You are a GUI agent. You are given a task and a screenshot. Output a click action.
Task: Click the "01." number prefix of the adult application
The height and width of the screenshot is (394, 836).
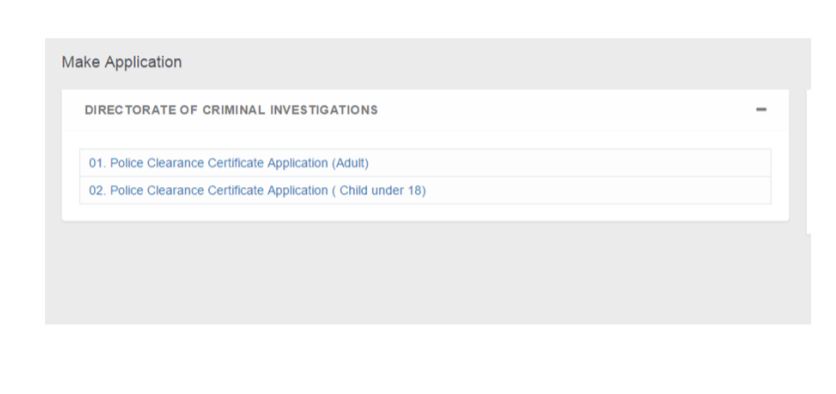pos(97,163)
